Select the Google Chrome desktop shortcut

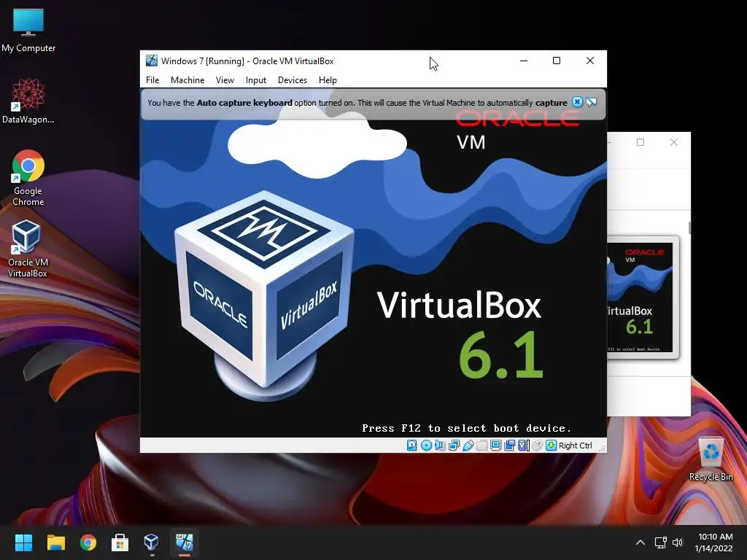point(28,178)
